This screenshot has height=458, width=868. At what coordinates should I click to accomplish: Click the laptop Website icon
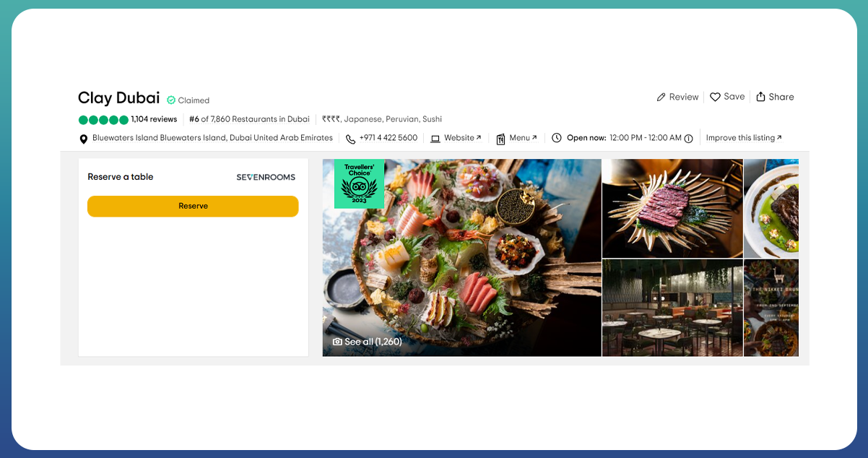pos(435,139)
